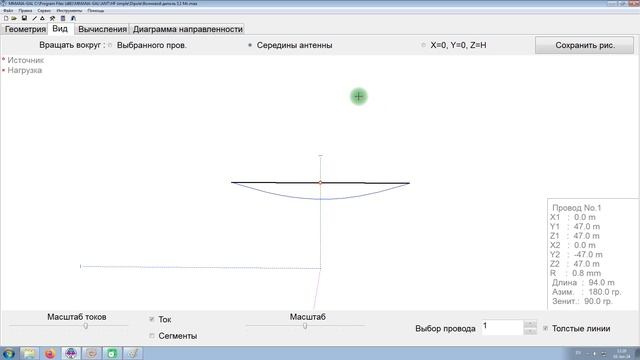
Task: Open the green camera taskbar icon
Action: pos(112,353)
